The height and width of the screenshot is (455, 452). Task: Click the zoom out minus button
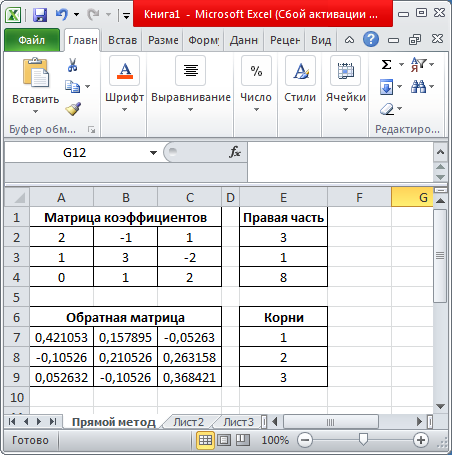tap(305, 440)
